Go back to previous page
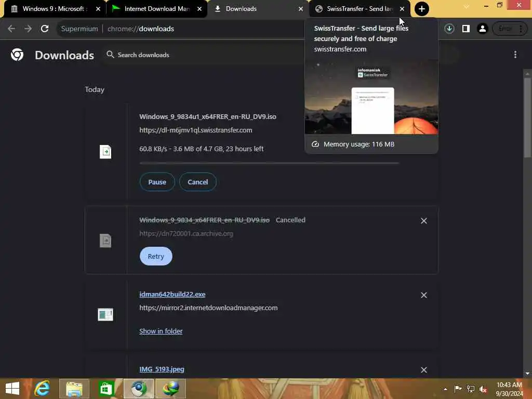Image resolution: width=532 pixels, height=399 pixels. pos(11,29)
